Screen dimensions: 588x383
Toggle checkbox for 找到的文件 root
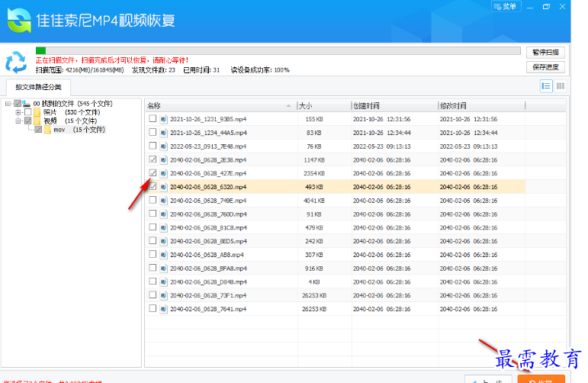coord(18,104)
